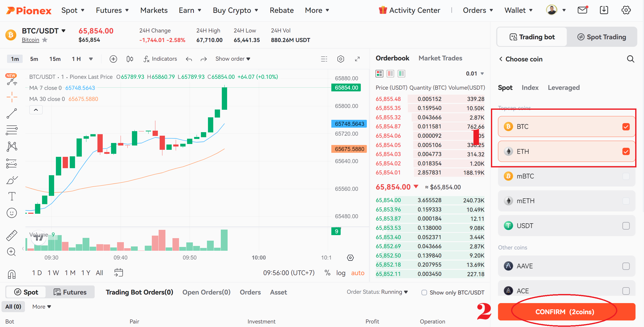644x327 pixels.
Task: Open the Open Orders(0) tab
Action: [206, 292]
